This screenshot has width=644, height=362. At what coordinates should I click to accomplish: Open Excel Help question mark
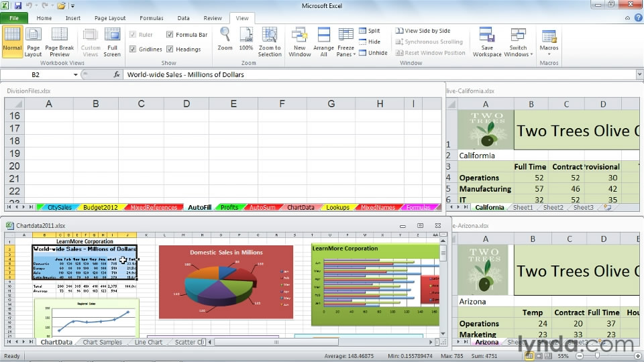pos(638,17)
